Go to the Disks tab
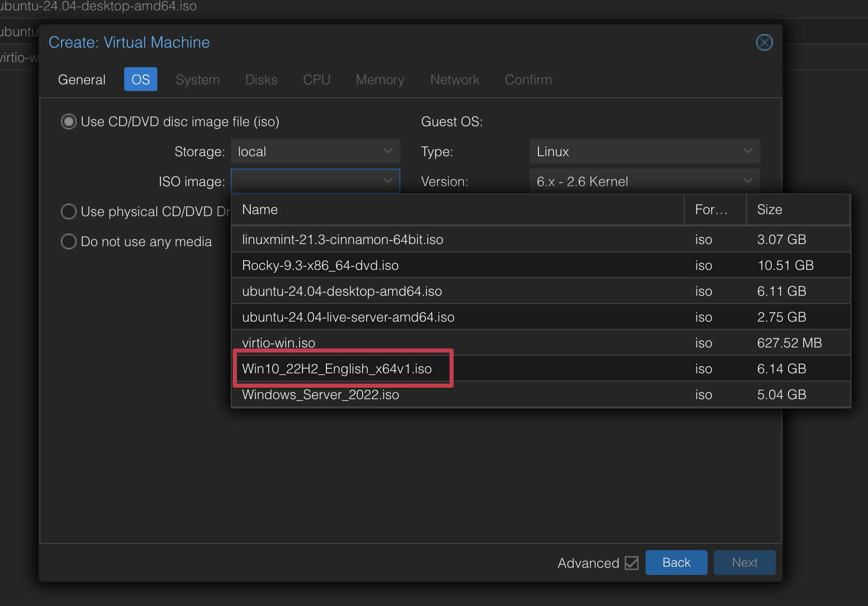Screen dimensions: 868x606 pos(261,80)
